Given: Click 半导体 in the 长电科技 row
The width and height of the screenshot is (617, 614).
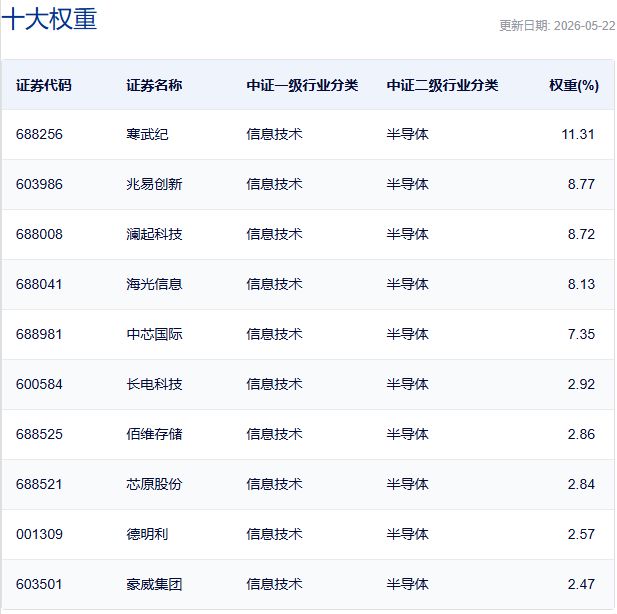Looking at the screenshot, I should [407, 384].
